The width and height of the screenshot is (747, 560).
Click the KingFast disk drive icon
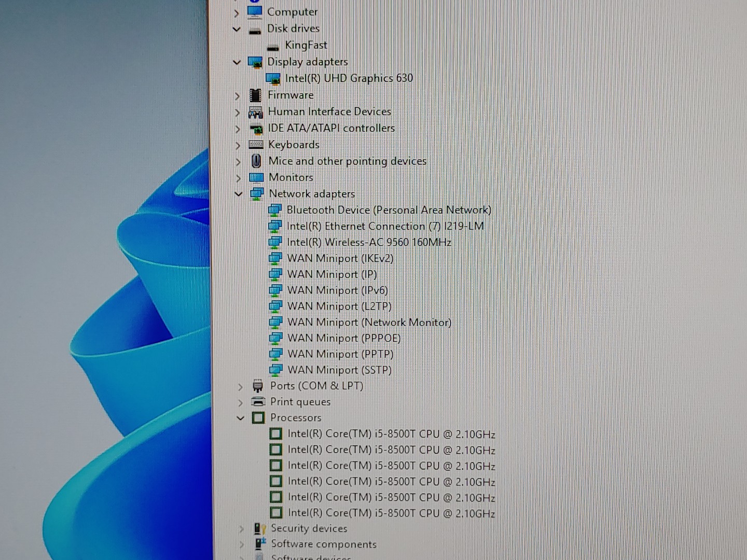(x=273, y=47)
